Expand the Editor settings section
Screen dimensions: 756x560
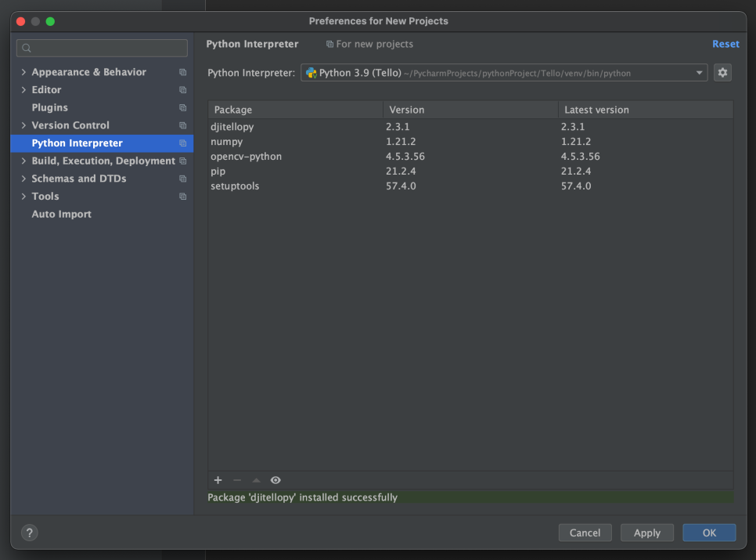[23, 90]
